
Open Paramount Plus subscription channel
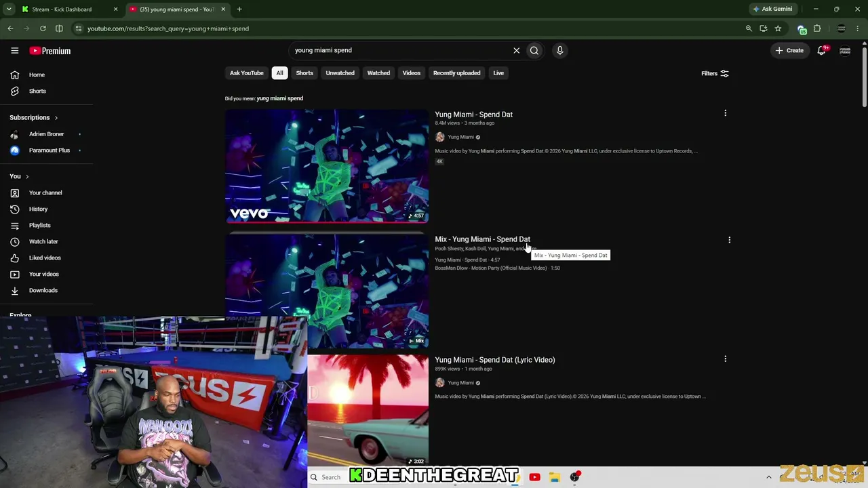49,150
